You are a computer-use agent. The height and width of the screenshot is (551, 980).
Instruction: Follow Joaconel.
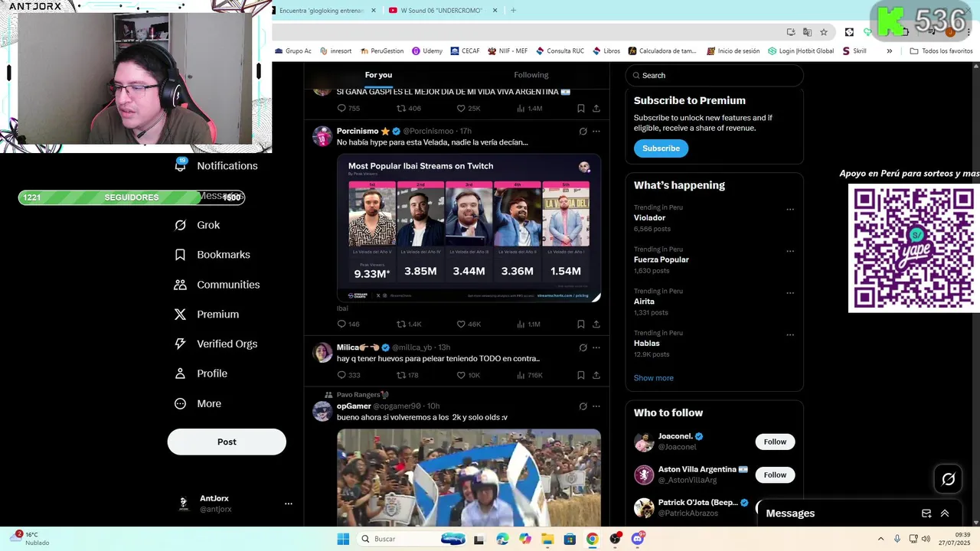coord(775,442)
